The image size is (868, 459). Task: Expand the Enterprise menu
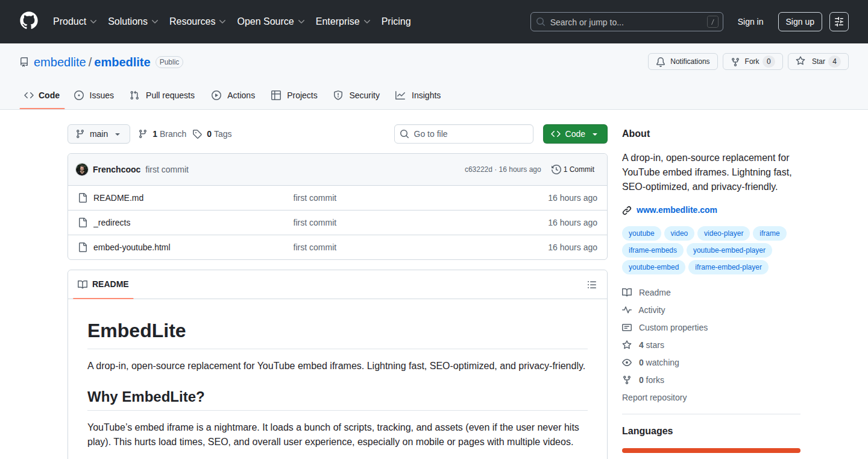tap(344, 22)
